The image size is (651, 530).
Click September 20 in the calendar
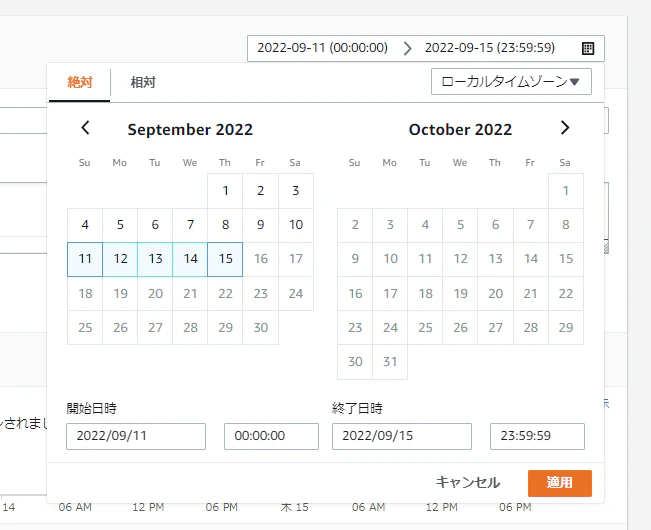(x=155, y=294)
